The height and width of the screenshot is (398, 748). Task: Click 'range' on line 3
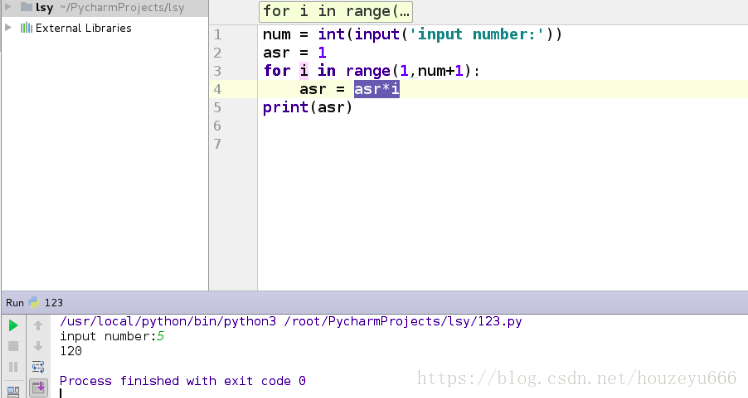368,71
